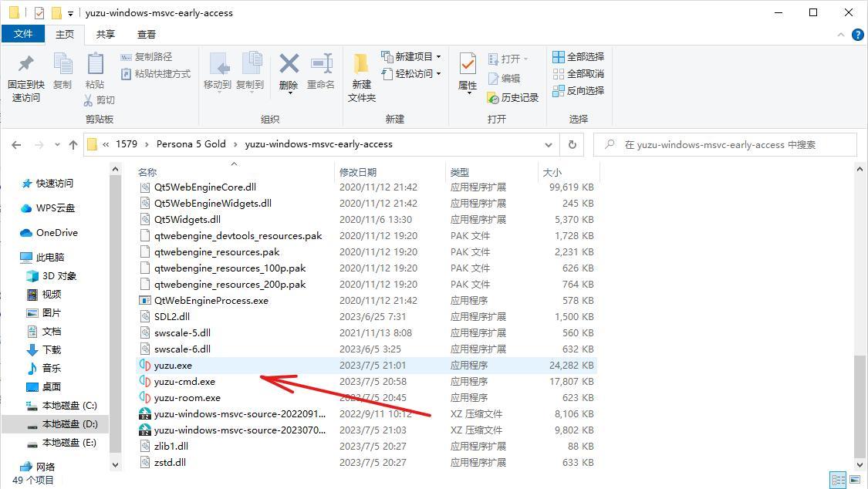Refresh the current folder view
This screenshot has width=868, height=489.
(x=572, y=144)
